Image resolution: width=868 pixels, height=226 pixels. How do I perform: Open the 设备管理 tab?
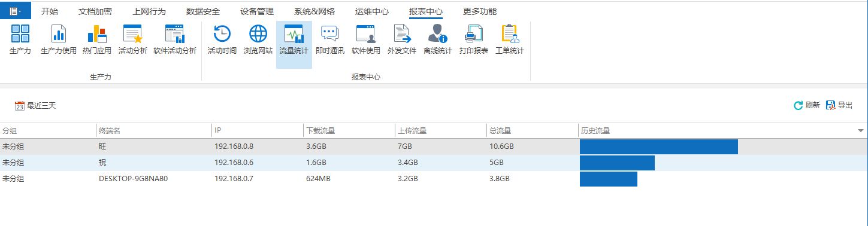[x=257, y=11]
